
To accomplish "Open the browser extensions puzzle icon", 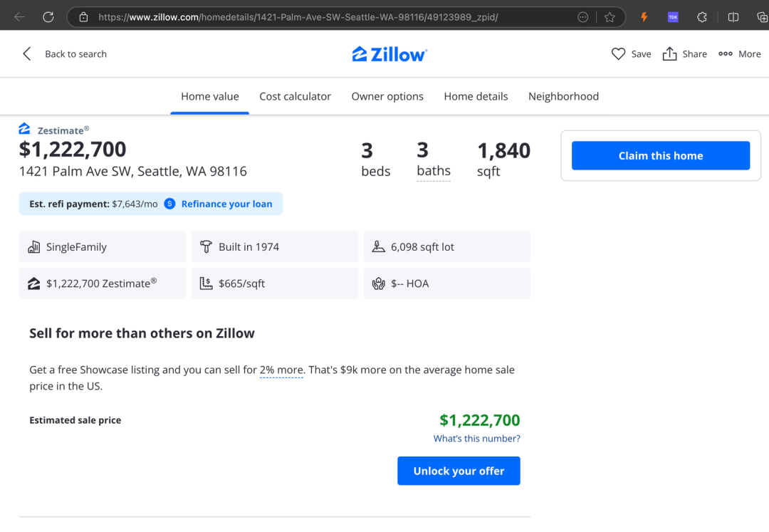I will coord(702,17).
